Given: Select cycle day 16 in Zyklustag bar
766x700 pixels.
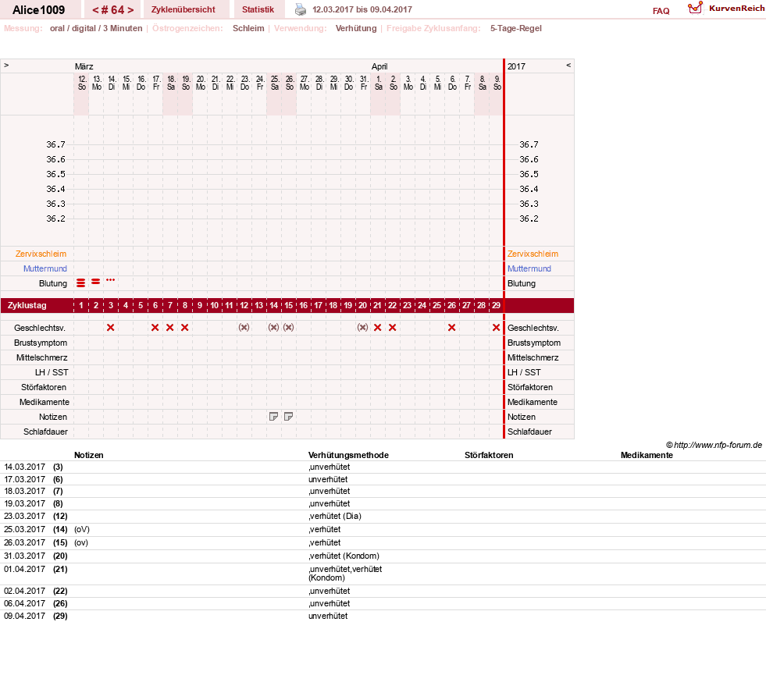Looking at the screenshot, I should (x=304, y=306).
